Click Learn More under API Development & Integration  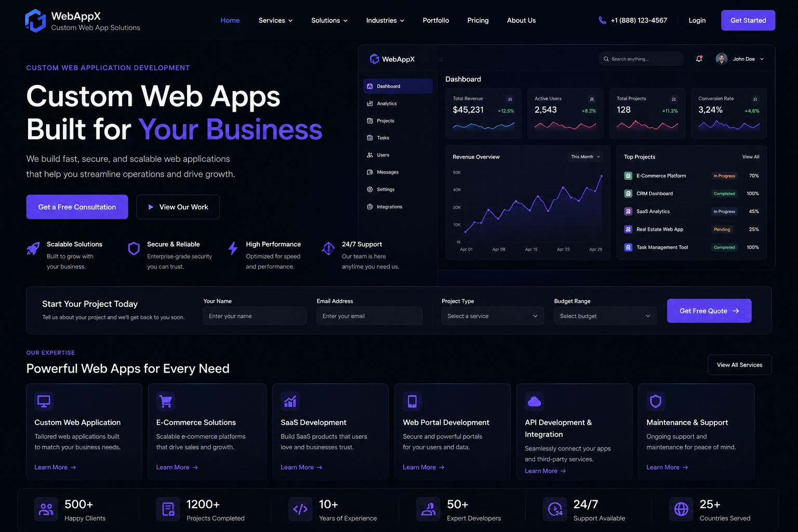click(x=546, y=471)
